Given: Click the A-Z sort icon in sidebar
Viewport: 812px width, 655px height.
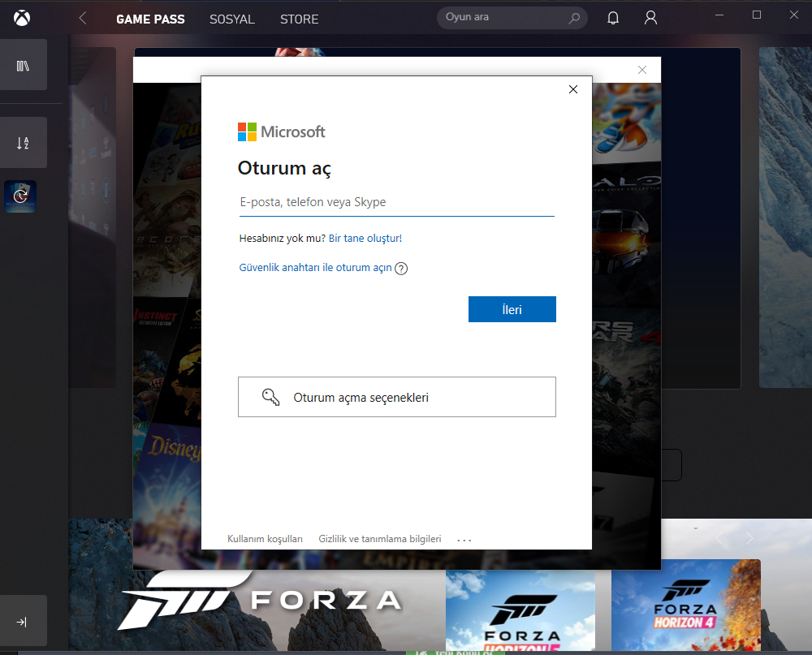Looking at the screenshot, I should [x=23, y=143].
